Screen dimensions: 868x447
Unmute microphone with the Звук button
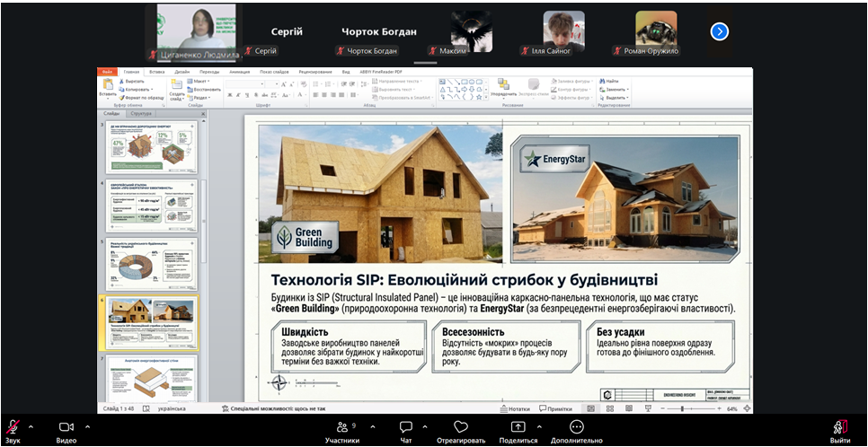[13, 428]
